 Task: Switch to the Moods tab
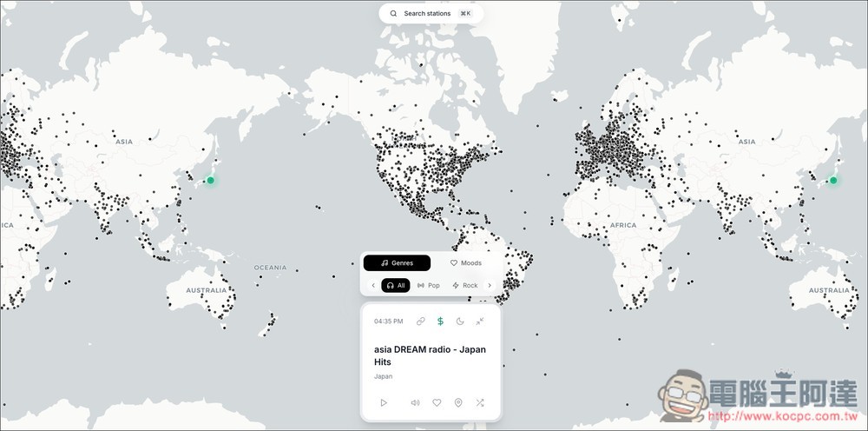465,263
